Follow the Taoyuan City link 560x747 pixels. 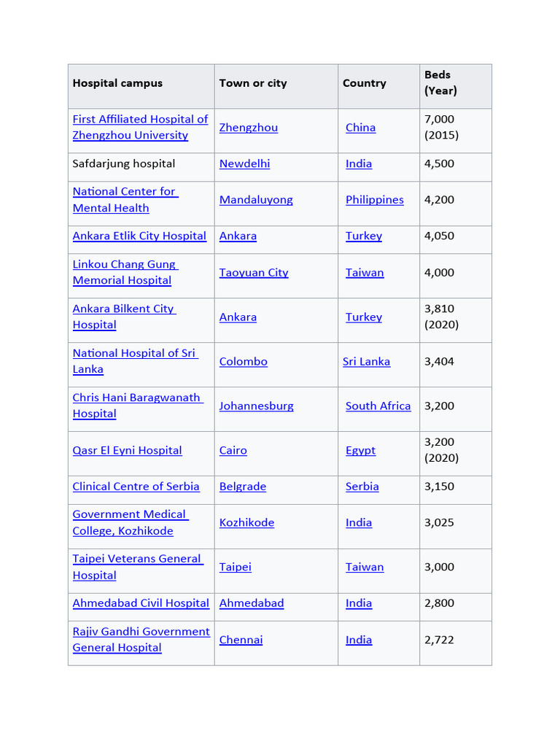coord(254,273)
